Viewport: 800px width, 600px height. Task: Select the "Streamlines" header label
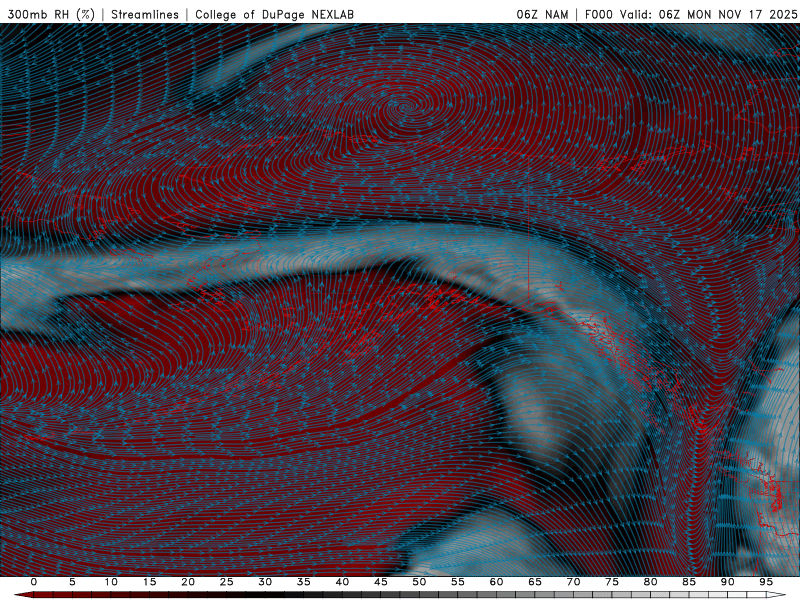tap(145, 14)
